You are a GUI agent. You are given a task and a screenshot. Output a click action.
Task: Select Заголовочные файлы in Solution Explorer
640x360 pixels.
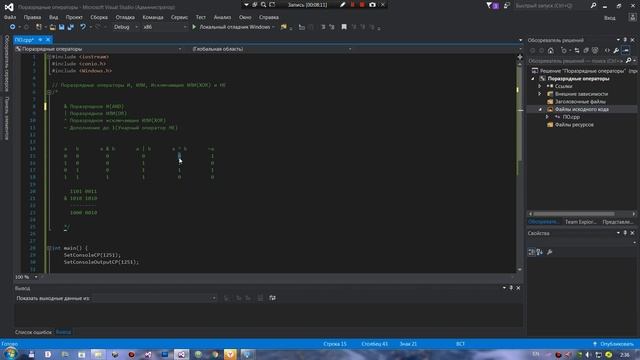pyautogui.click(x=580, y=102)
